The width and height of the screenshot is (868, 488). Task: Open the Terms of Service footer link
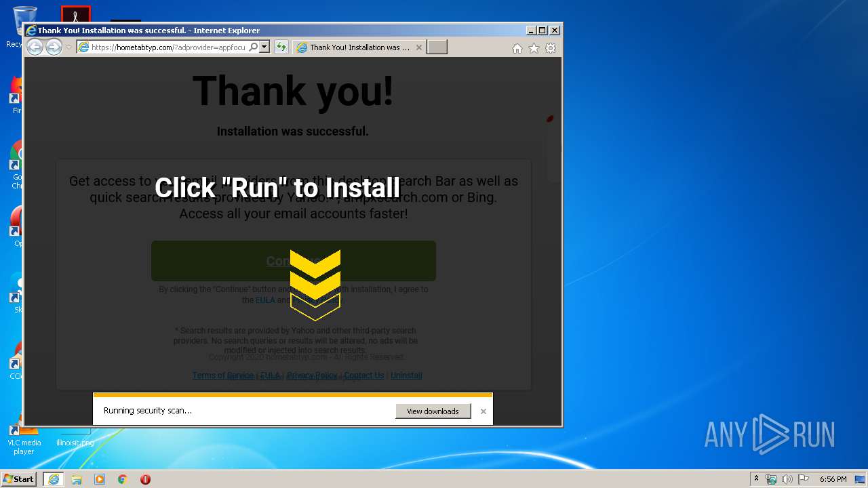pyautogui.click(x=222, y=375)
